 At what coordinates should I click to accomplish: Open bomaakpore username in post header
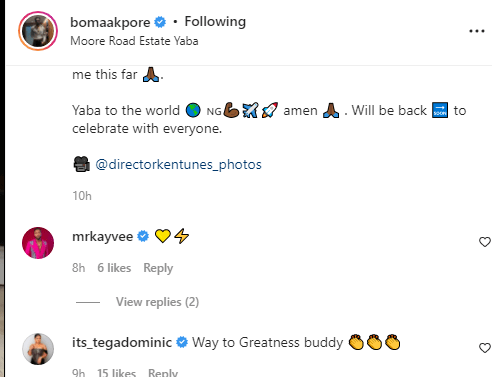coord(110,22)
